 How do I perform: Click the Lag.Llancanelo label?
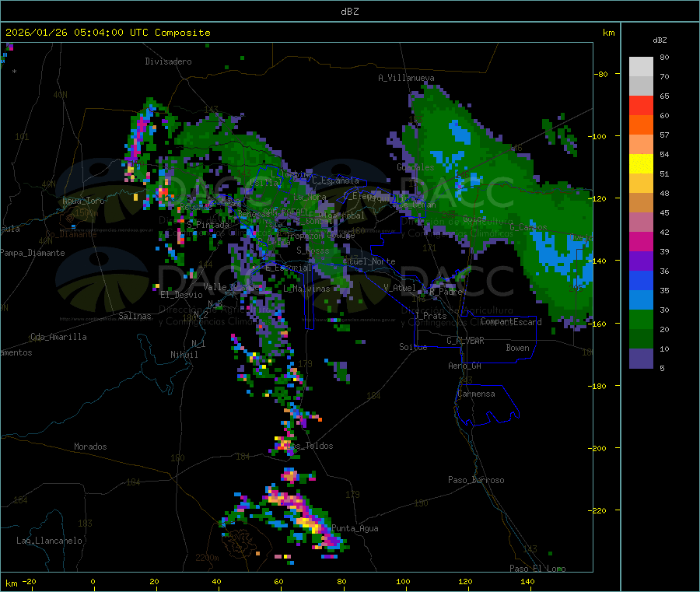point(50,541)
